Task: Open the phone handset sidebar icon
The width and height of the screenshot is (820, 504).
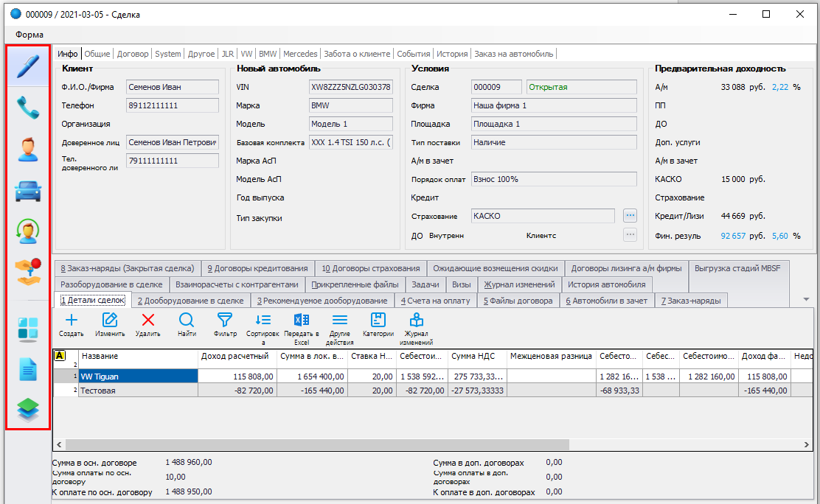Action: click(28, 108)
